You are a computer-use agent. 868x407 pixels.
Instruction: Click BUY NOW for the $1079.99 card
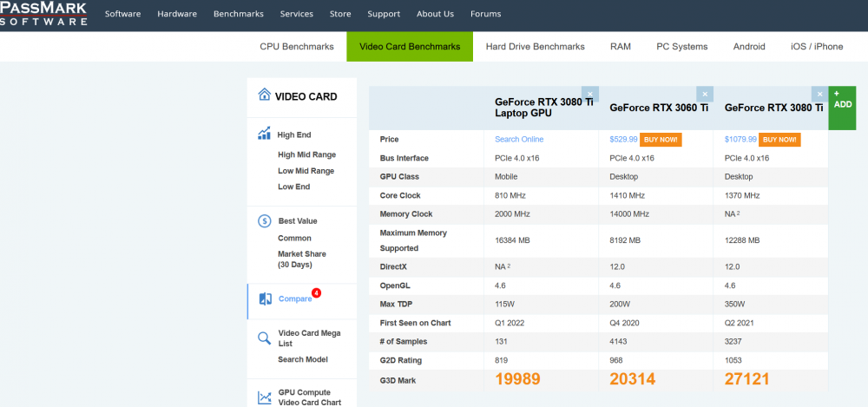[x=779, y=139]
